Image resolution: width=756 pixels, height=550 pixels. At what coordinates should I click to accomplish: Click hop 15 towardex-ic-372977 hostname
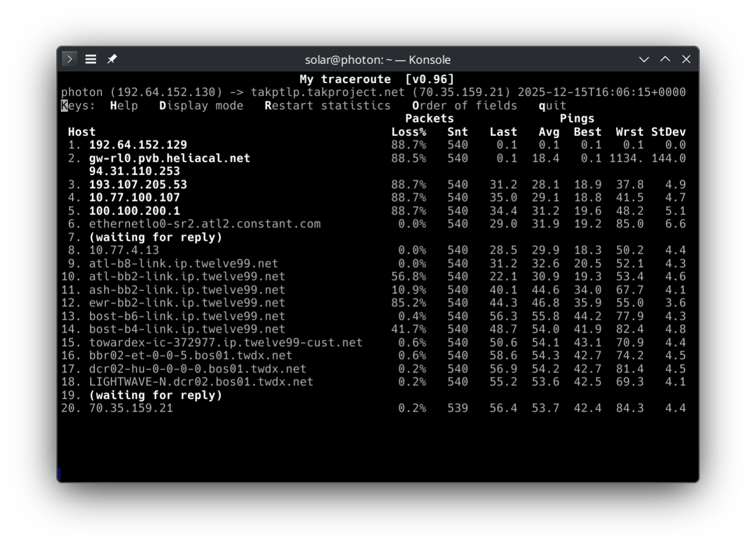(x=226, y=343)
